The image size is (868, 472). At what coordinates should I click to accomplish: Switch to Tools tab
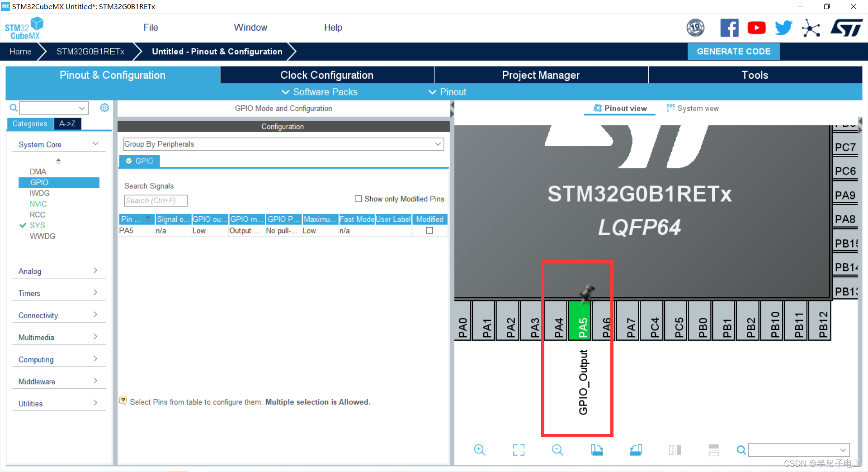point(755,75)
